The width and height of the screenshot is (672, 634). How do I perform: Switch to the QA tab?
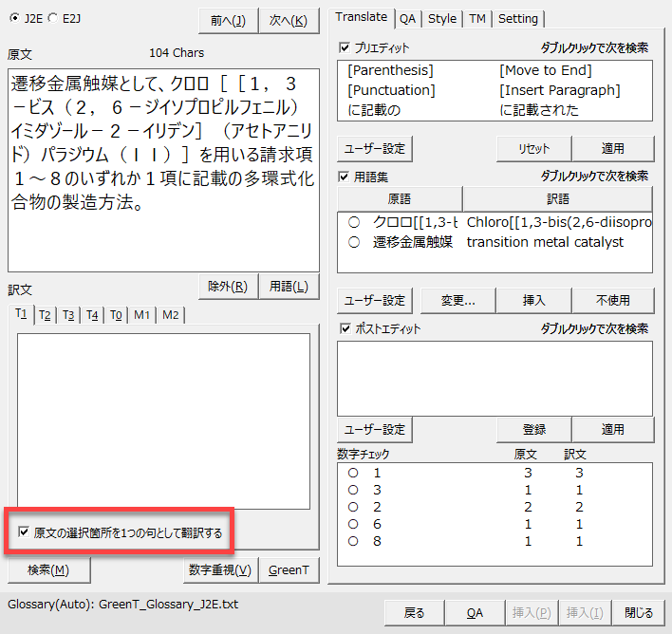pyautogui.click(x=406, y=18)
